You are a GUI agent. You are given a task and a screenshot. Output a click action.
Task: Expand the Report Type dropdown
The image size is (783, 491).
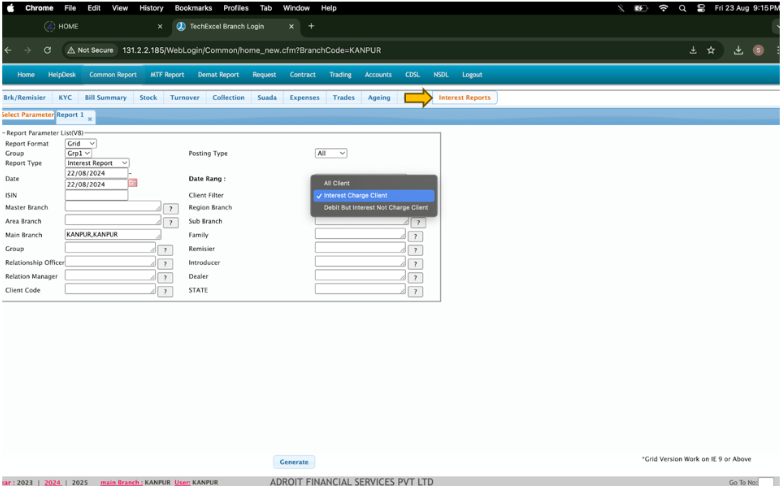click(97, 162)
